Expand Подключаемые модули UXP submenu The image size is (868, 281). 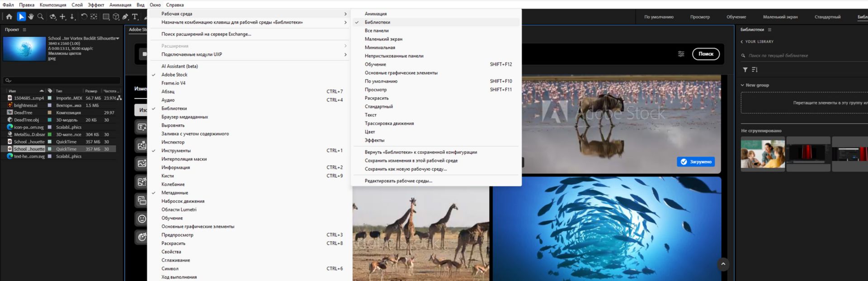[249, 54]
